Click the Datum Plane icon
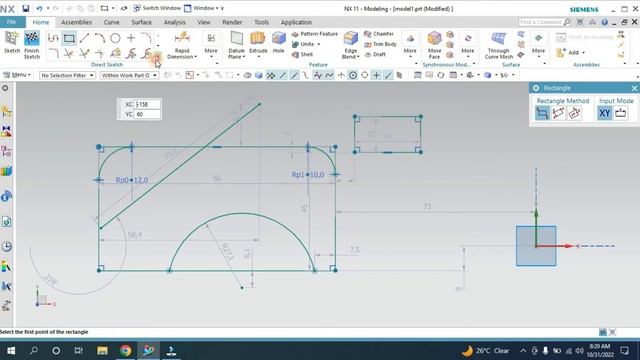The height and width of the screenshot is (360, 640). 237,39
